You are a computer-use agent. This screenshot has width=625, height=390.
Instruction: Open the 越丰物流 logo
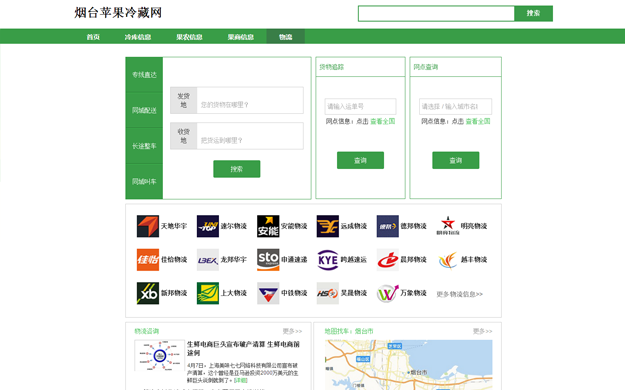point(448,260)
